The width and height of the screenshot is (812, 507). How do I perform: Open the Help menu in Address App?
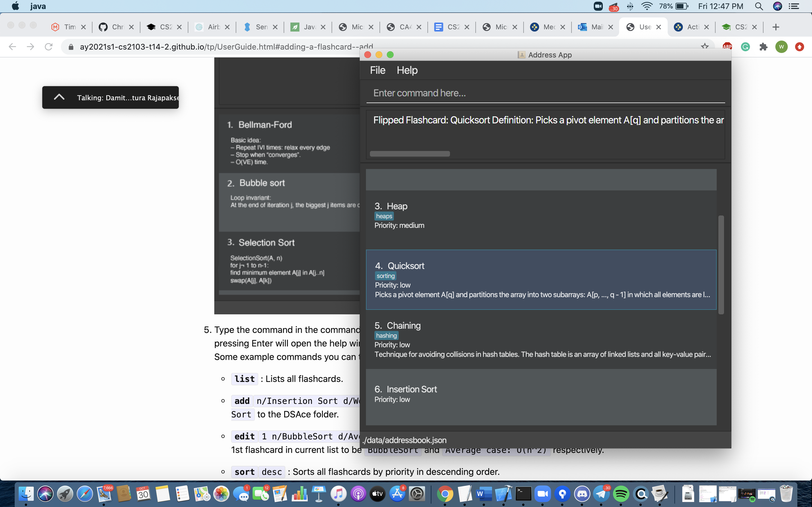point(407,70)
